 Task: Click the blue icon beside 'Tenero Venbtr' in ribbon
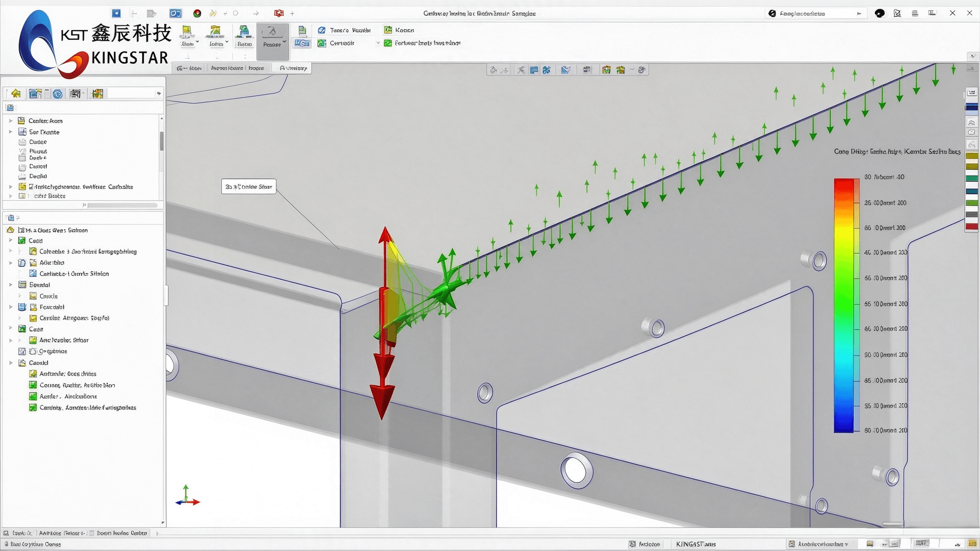[x=322, y=30]
